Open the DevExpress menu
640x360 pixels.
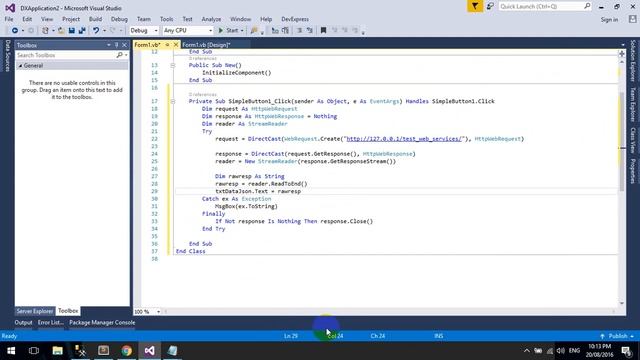click(x=295, y=19)
